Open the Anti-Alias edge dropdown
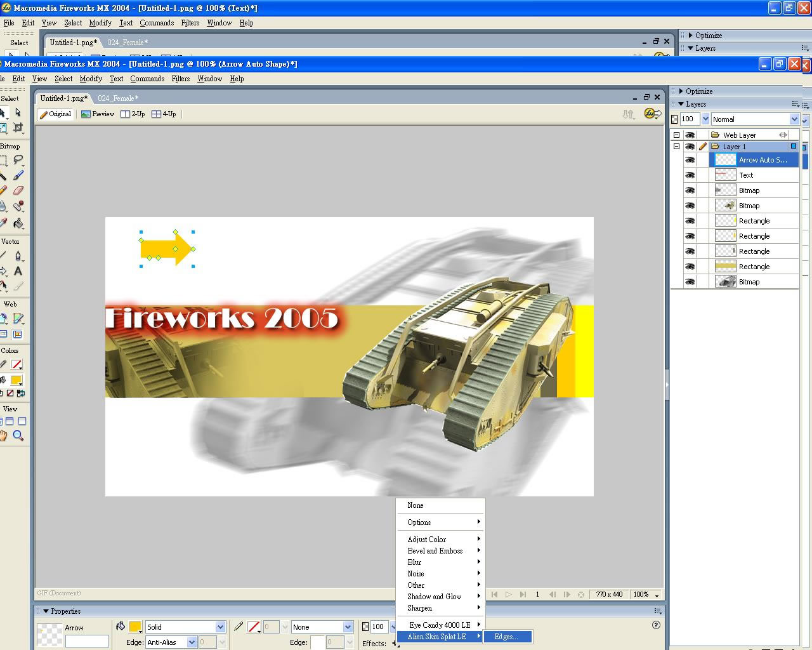This screenshot has width=812, height=650. (192, 642)
